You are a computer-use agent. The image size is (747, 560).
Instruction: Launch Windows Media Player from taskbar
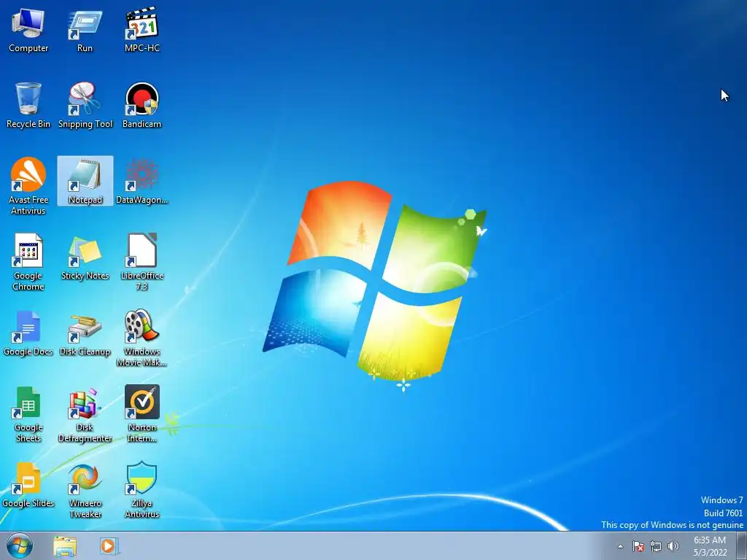[108, 545]
